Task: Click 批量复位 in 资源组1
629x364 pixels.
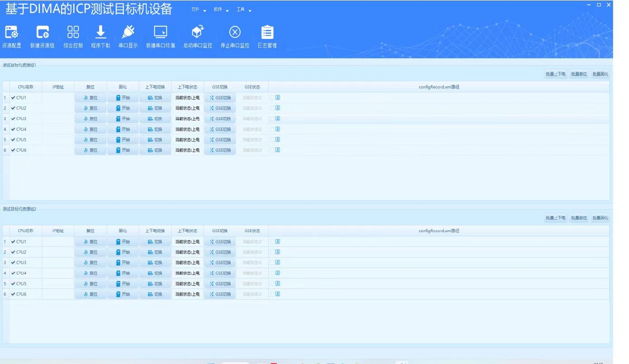Action: point(579,74)
